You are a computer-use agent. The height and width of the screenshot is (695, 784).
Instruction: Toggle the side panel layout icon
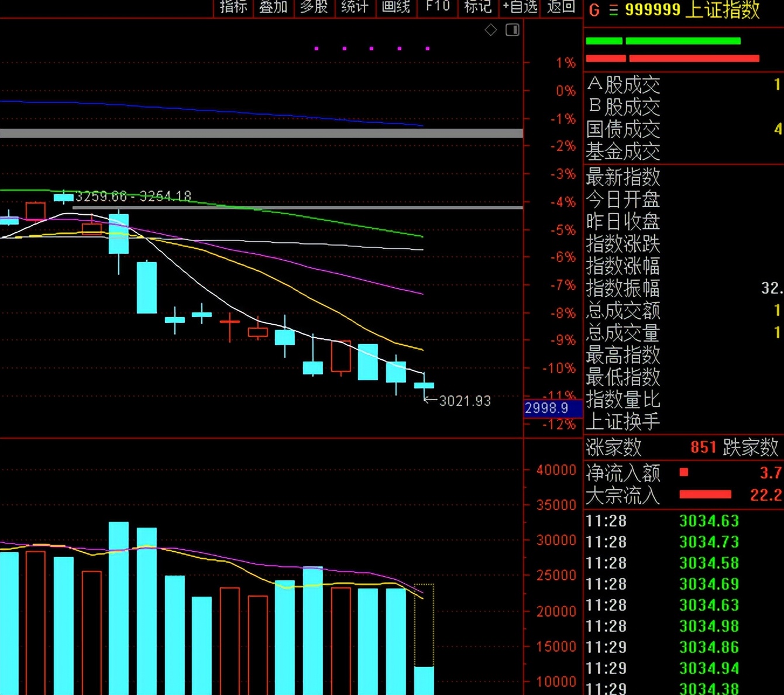(x=513, y=30)
